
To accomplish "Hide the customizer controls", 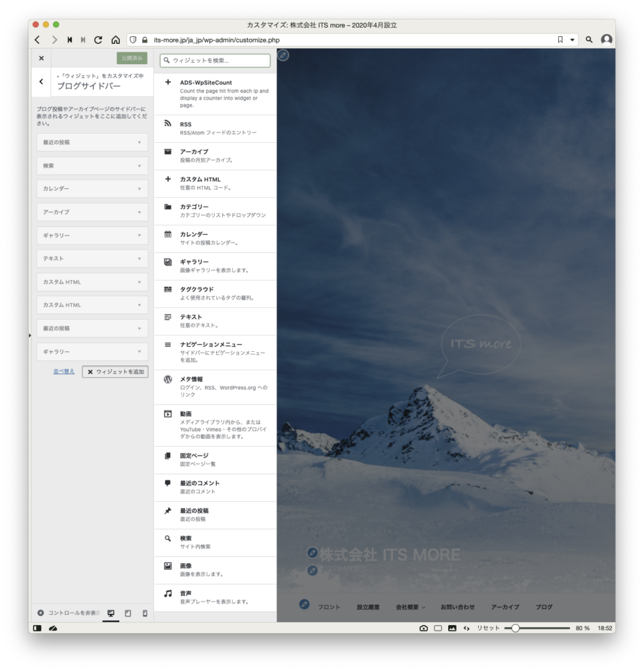I will click(x=69, y=613).
